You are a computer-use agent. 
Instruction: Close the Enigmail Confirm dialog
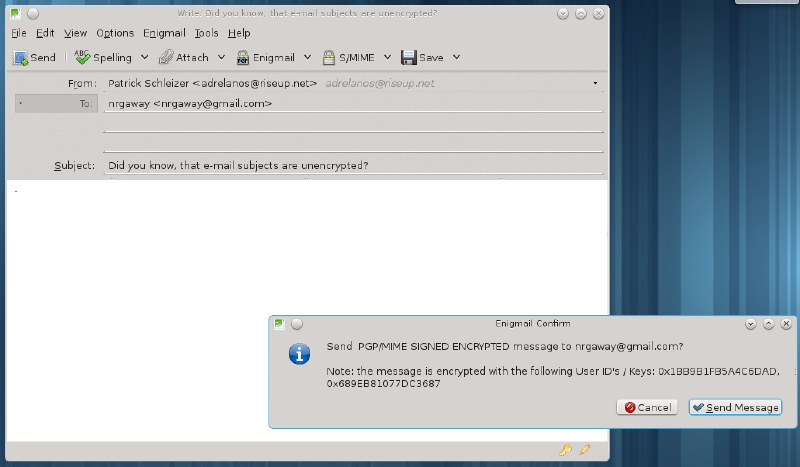point(786,324)
